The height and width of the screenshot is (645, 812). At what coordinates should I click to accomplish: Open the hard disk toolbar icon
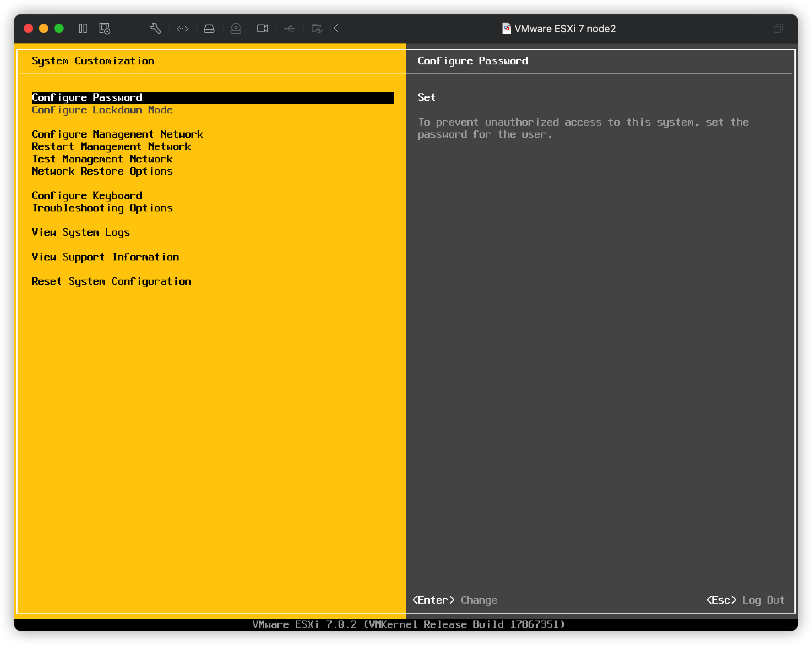pyautogui.click(x=209, y=28)
